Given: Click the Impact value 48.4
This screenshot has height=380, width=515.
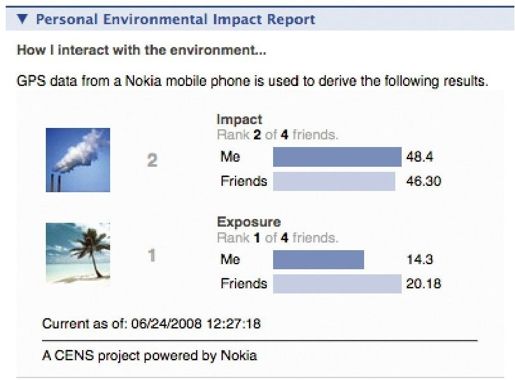Looking at the screenshot, I should 419,156.
